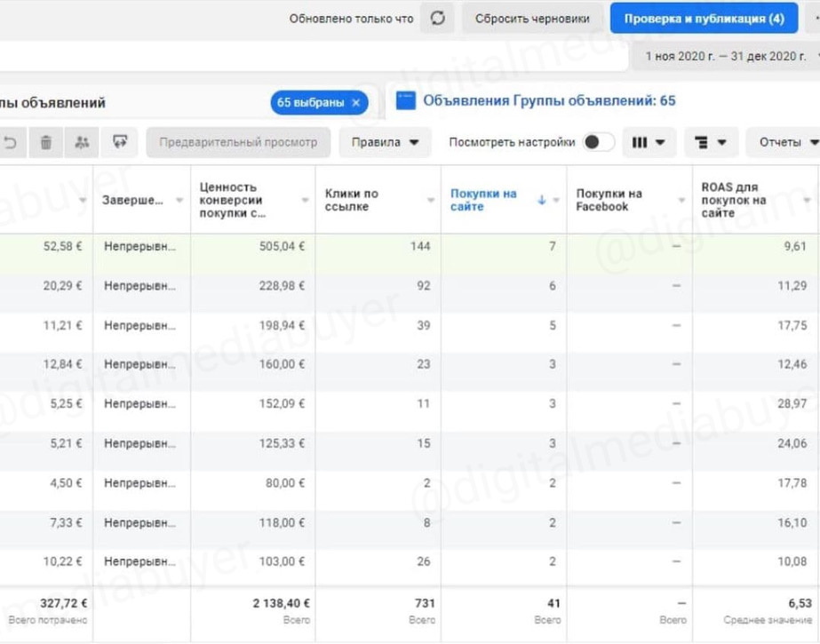Switch to Объявления Группы объявлений: 65 tab
The height and width of the screenshot is (644, 820).
548,100
